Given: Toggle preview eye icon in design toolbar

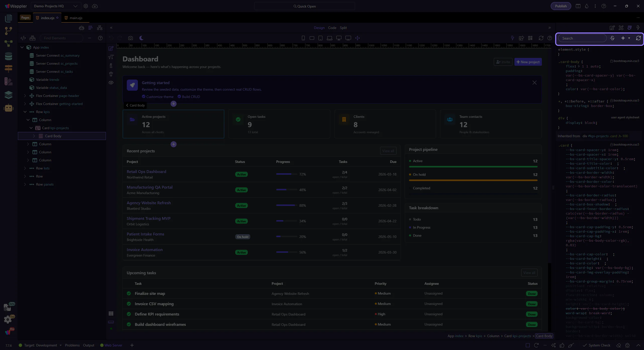Looking at the screenshot, I should [x=111, y=83].
